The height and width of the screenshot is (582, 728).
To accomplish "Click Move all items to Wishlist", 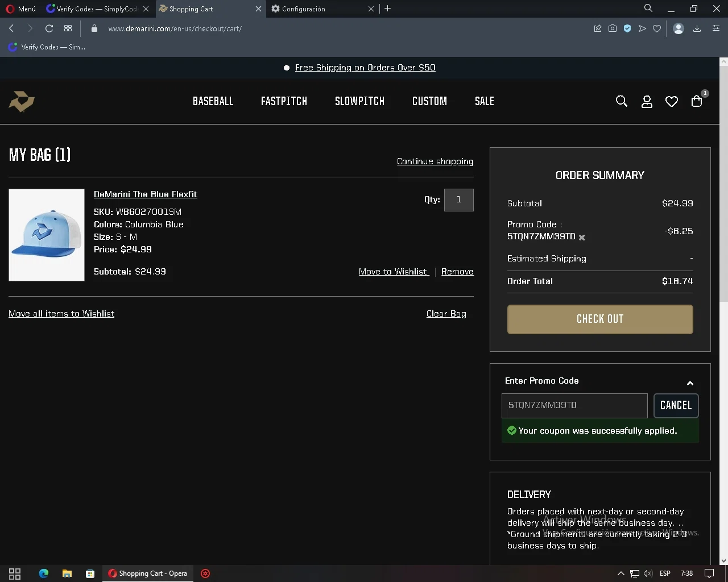I will [x=61, y=314].
